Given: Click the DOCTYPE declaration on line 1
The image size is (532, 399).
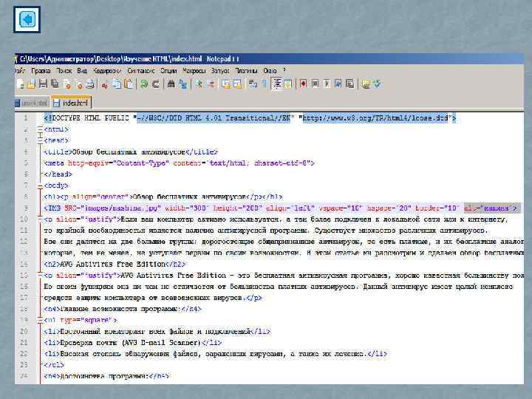Looking at the screenshot, I should [x=250, y=118].
